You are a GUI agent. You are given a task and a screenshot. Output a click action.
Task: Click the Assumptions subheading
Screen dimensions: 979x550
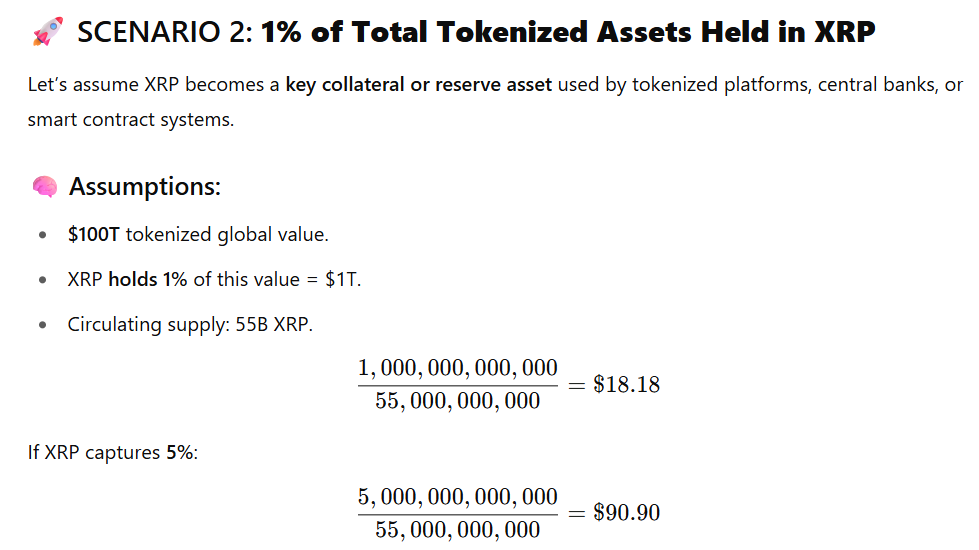click(145, 186)
